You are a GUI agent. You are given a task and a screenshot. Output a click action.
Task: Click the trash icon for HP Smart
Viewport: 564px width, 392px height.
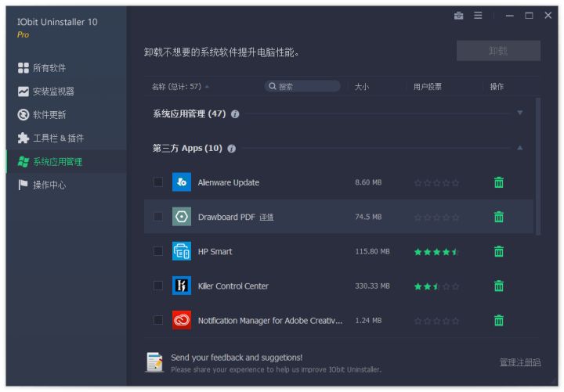[498, 251]
